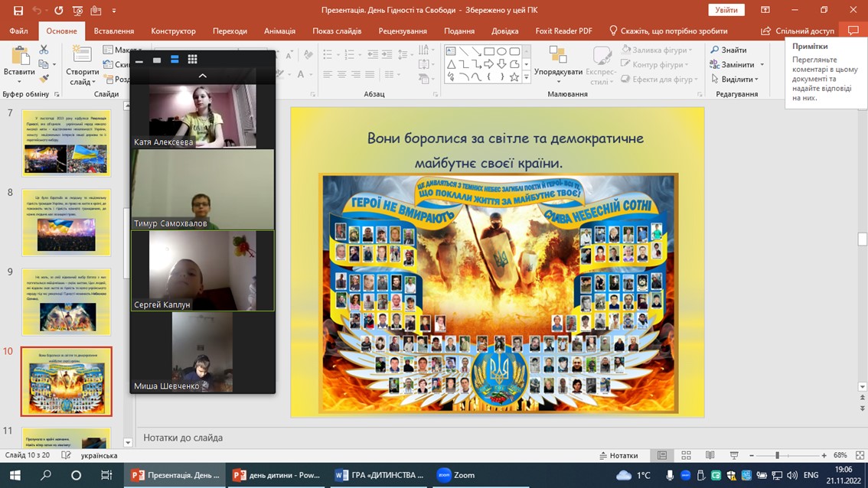Increase the list indent level
The width and height of the screenshot is (868, 488).
click(387, 54)
